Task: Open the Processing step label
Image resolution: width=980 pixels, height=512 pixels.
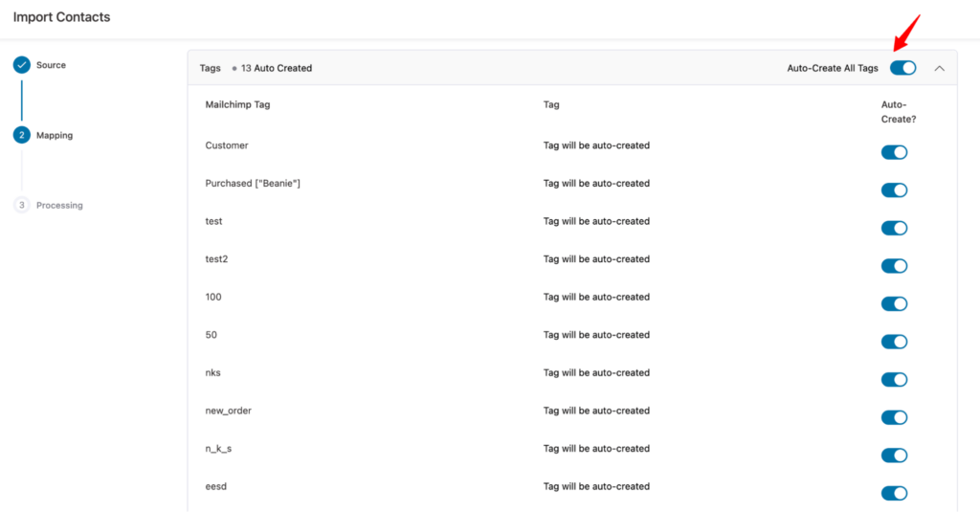Action: click(59, 205)
